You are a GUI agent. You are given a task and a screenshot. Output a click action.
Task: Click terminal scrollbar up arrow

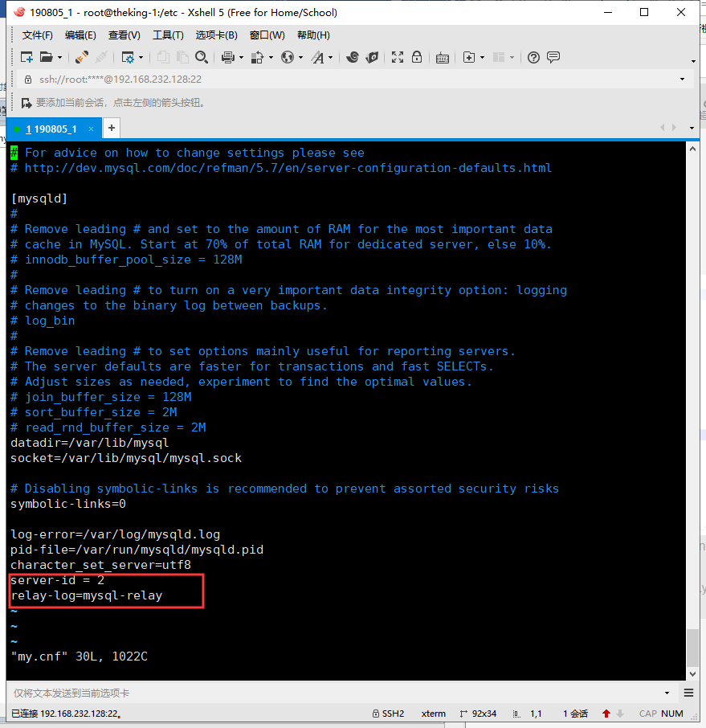[692, 149]
